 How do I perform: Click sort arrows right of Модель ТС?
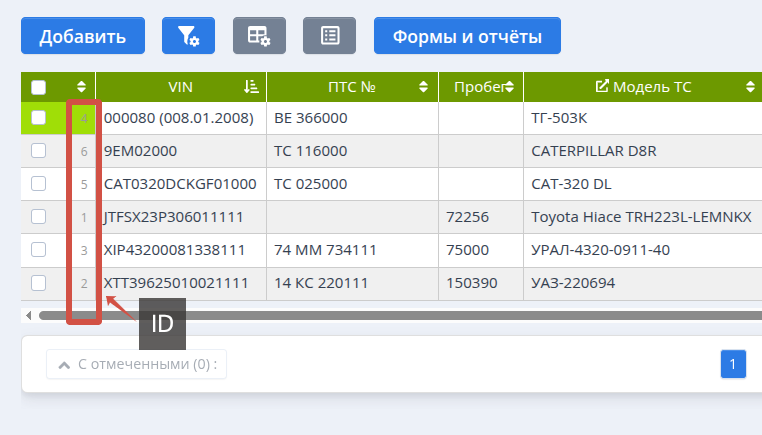pos(750,87)
